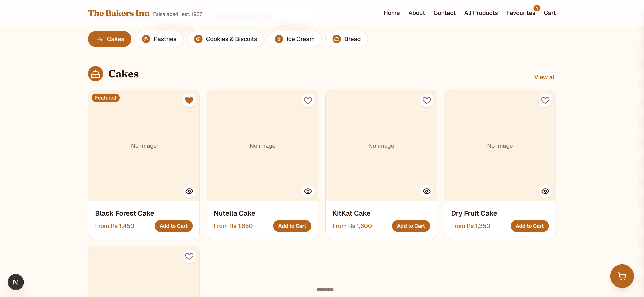Click the KitKat Cake image placeholder
Image resolution: width=644 pixels, height=297 pixels.
[381, 146]
